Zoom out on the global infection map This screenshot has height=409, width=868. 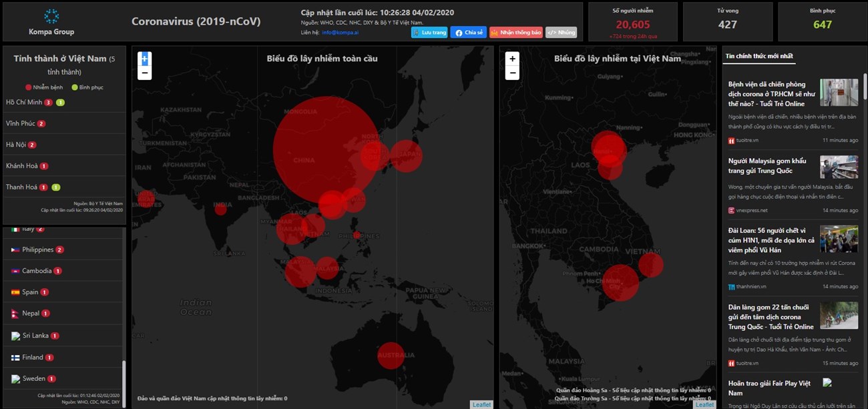(144, 73)
